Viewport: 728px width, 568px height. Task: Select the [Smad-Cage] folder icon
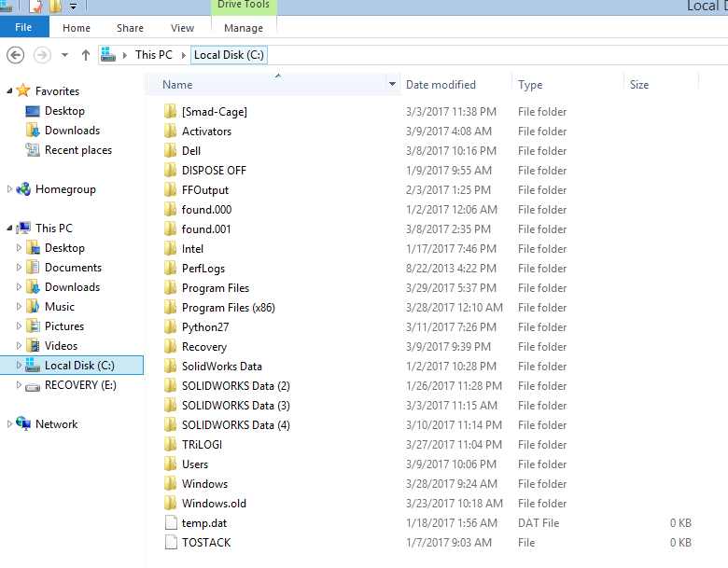(171, 111)
